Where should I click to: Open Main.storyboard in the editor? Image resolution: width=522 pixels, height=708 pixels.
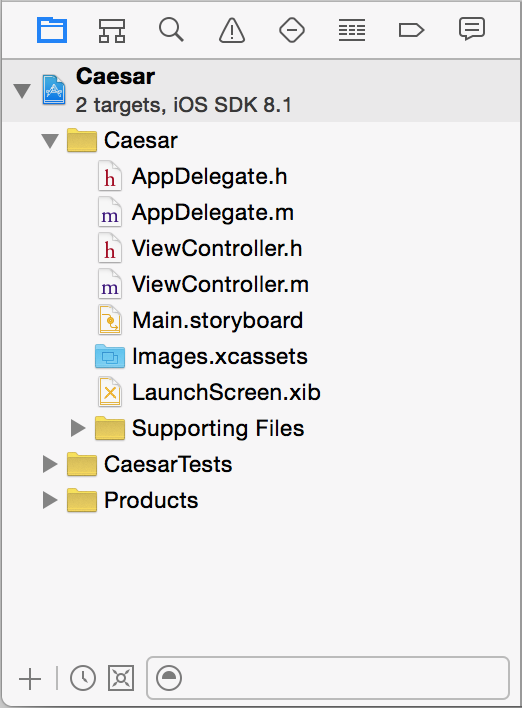[x=218, y=320]
